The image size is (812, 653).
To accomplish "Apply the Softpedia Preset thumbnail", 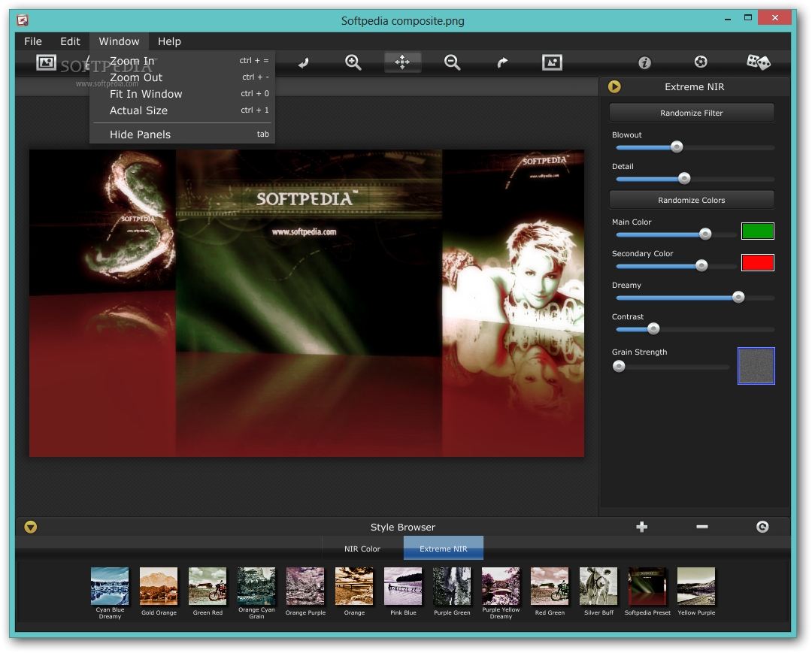I will coord(647,586).
